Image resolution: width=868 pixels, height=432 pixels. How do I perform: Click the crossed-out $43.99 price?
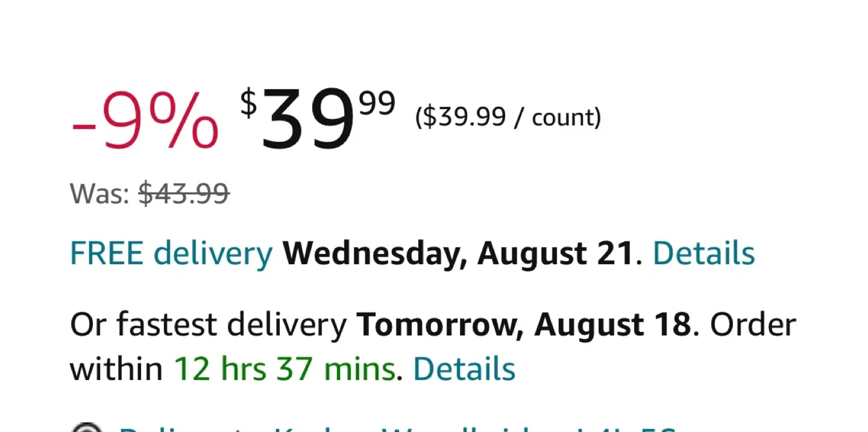coord(184,194)
